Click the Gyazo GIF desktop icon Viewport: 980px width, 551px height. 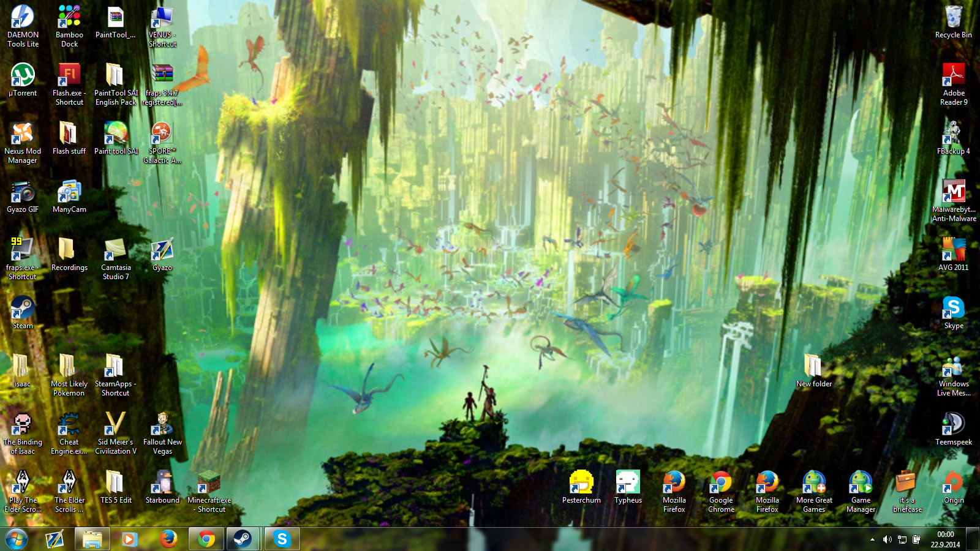coord(23,197)
